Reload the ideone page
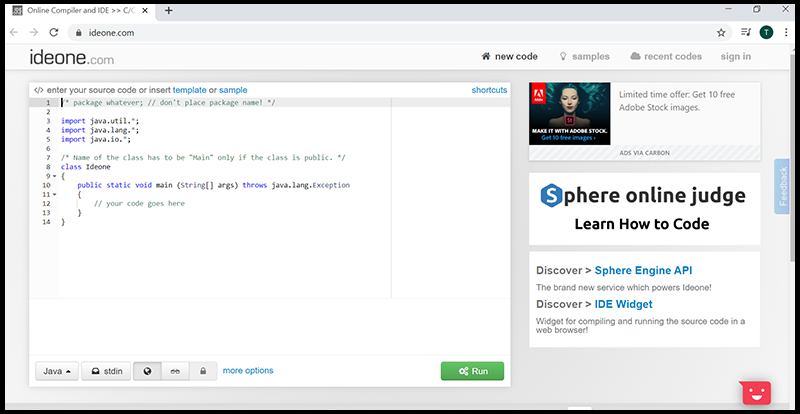The height and width of the screenshot is (414, 800). [x=54, y=33]
